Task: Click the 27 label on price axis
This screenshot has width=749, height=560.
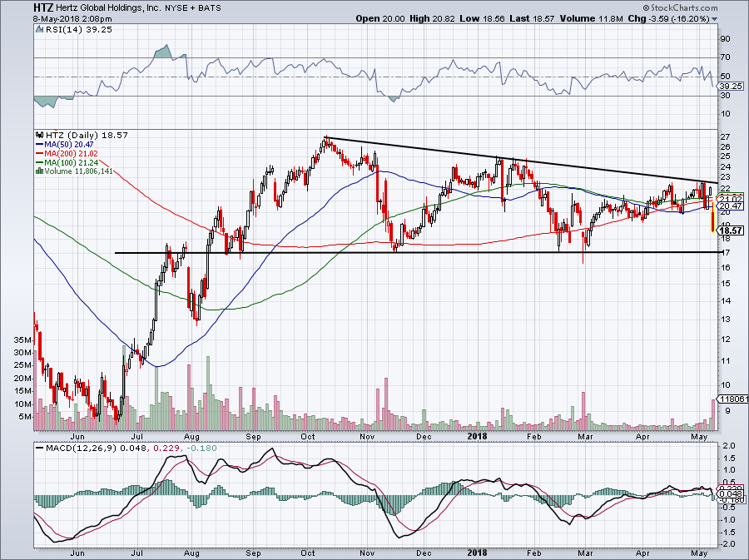Action: coord(725,137)
